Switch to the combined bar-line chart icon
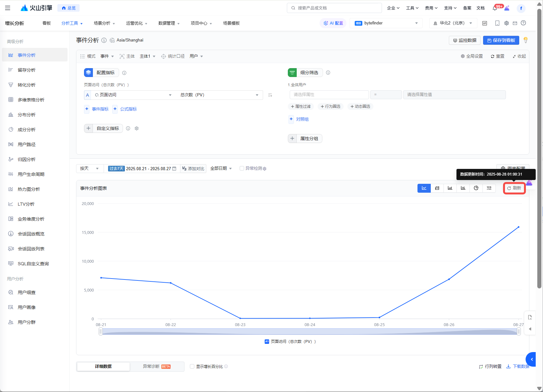Image resolution: width=543 pixels, height=392 pixels. pos(463,188)
